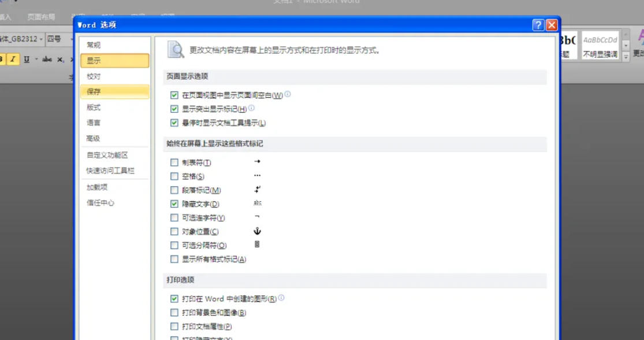Apply 不明显强调 style from gallery
Image resolution: width=644 pixels, height=340 pixels.
point(600,45)
